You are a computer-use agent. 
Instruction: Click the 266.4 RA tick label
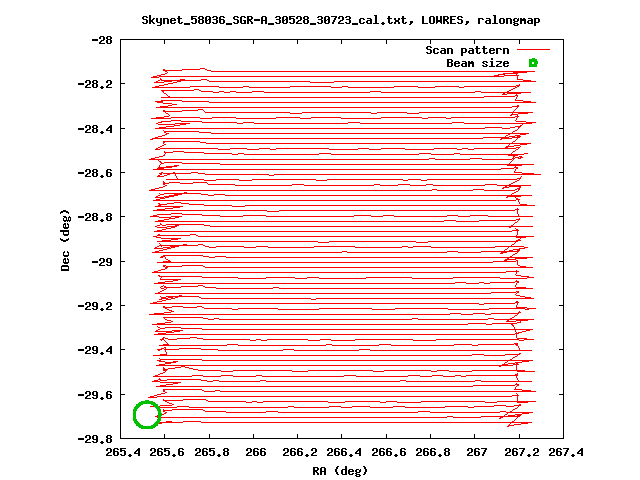[x=344, y=452]
